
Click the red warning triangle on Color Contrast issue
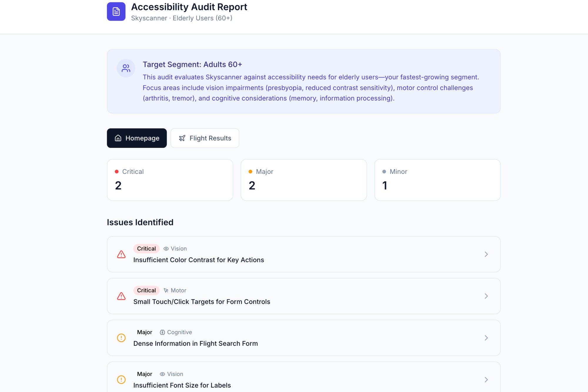(x=121, y=254)
